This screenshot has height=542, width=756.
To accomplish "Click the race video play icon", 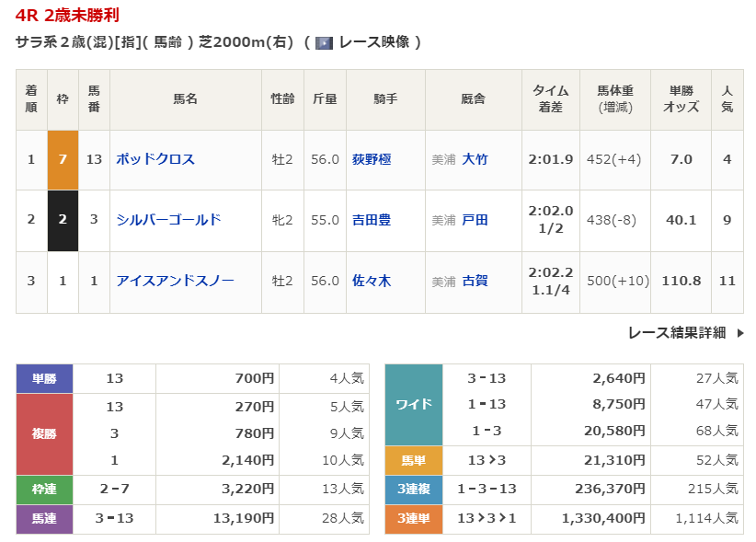I will [324, 42].
